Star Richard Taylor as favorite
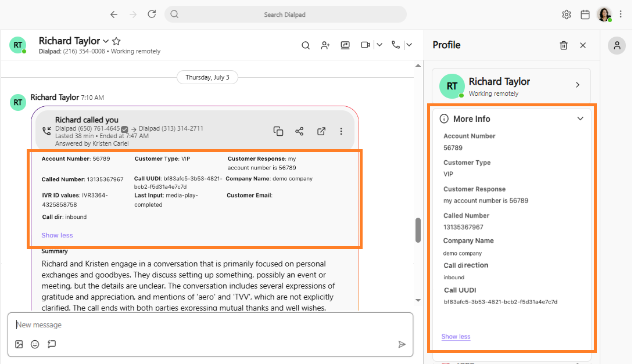This screenshot has width=634, height=364. pyautogui.click(x=116, y=41)
